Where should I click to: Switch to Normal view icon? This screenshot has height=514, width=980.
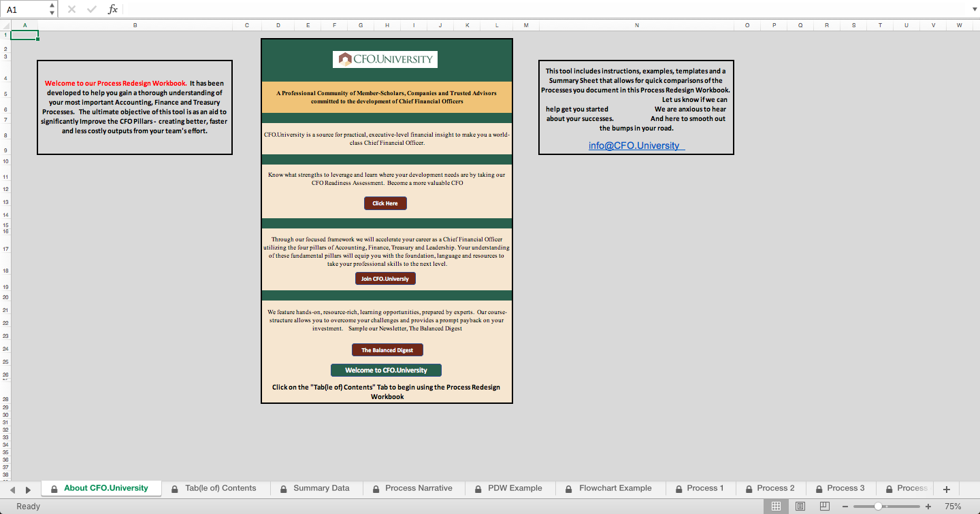coord(776,507)
